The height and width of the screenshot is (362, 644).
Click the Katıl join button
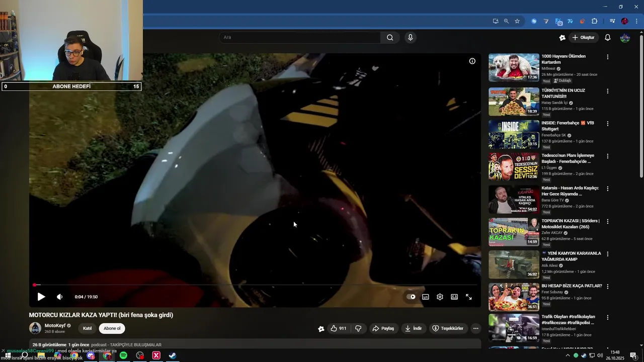(x=87, y=328)
